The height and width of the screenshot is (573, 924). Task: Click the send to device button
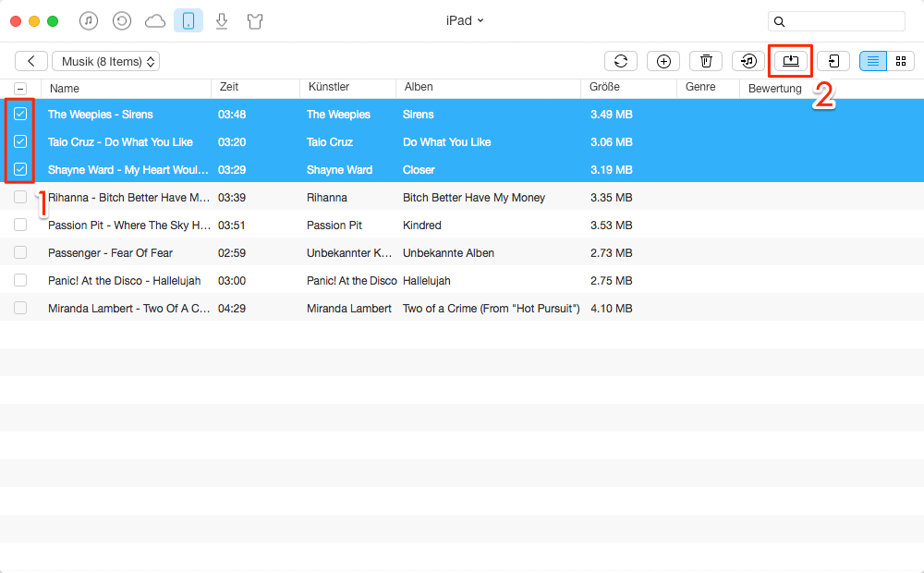[833, 61]
